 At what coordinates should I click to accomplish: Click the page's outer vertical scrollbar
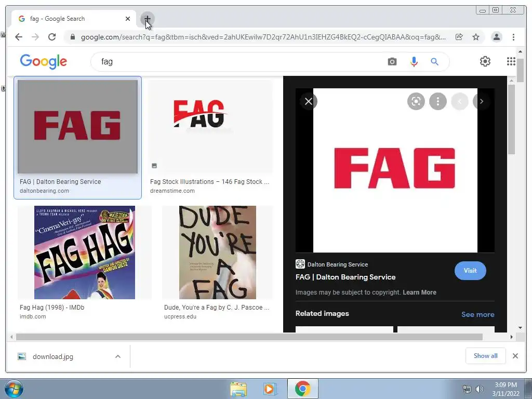(x=521, y=70)
